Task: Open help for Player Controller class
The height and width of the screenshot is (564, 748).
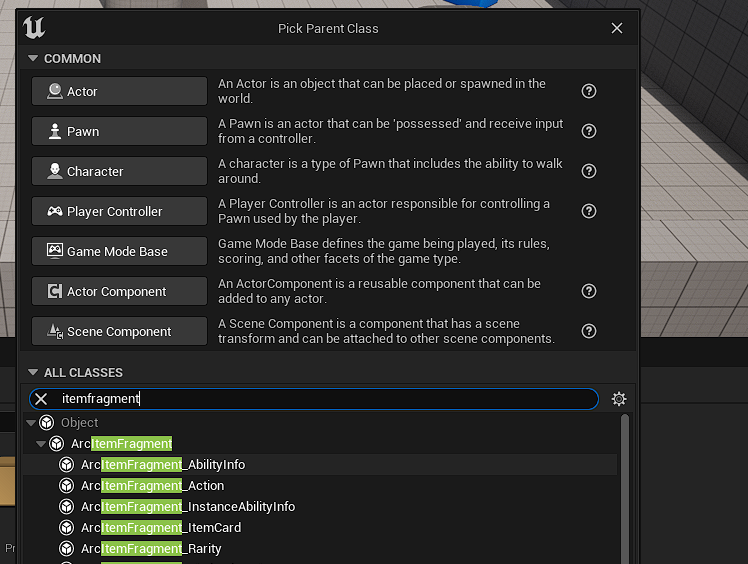Action: click(589, 211)
